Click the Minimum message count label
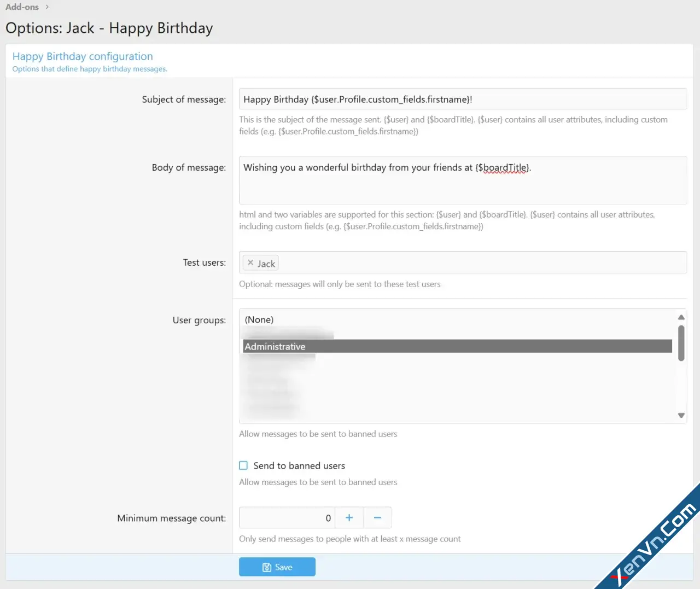The image size is (700, 589). tap(171, 518)
